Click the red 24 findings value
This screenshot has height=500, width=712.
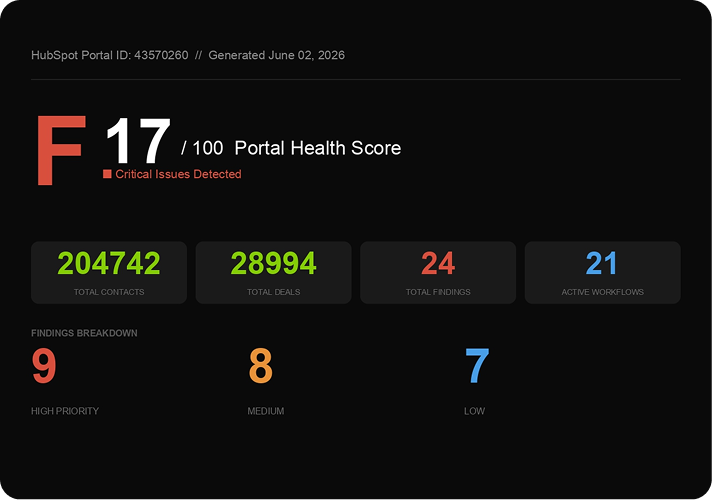coord(438,263)
